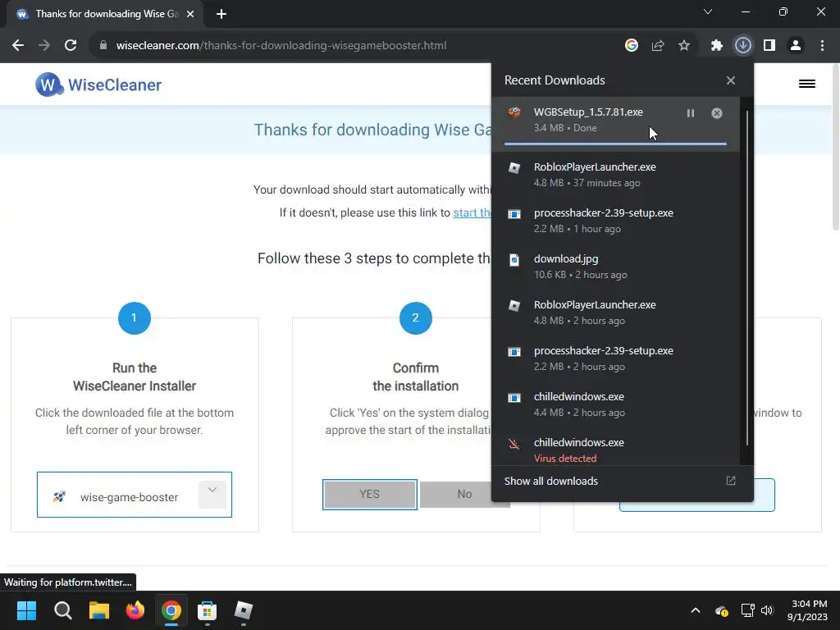
Task: Open the profile avatar icon
Action: [796, 46]
